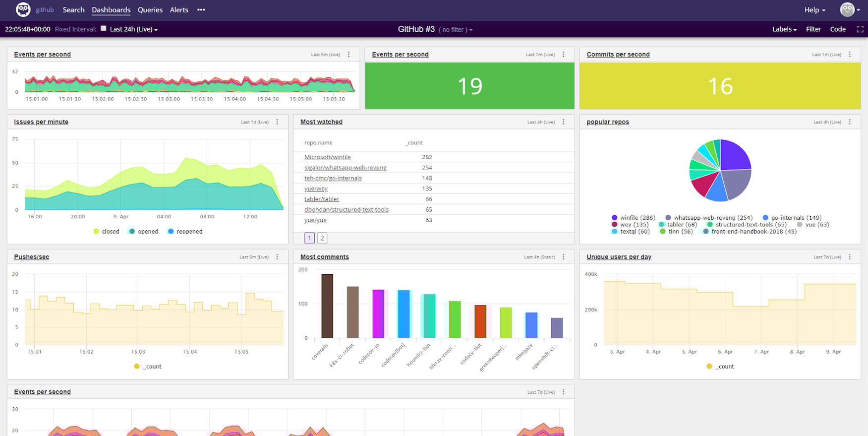Viewport: 868px width, 436px height.
Task: Toggle the Fixed Interval checkbox
Action: coord(104,29)
